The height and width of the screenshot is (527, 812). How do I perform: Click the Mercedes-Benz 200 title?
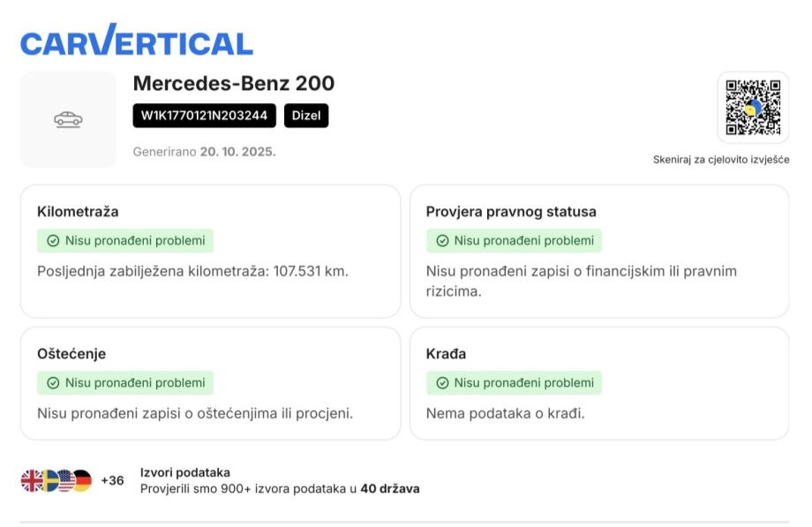tap(233, 84)
